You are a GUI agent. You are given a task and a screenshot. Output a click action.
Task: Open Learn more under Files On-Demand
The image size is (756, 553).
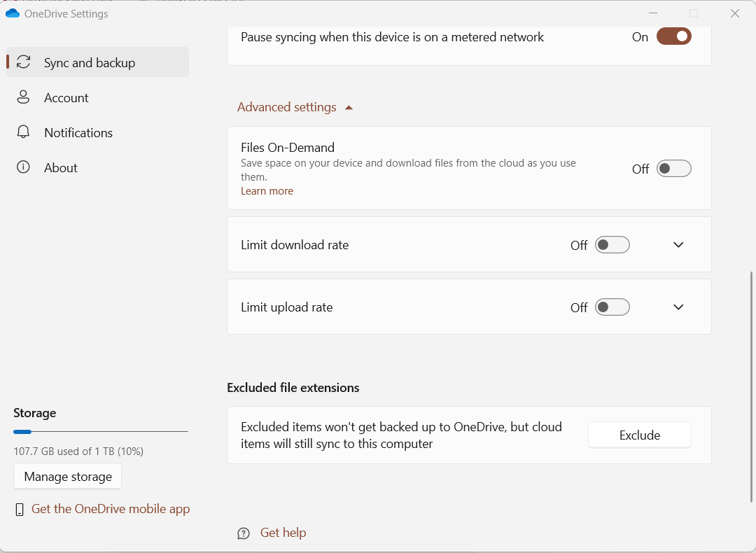pyautogui.click(x=267, y=190)
